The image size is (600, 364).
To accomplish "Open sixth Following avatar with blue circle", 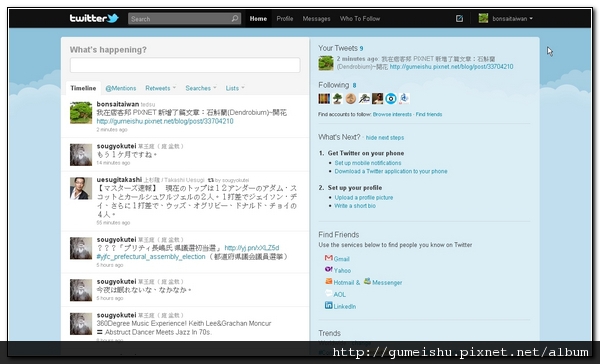I will tap(391, 99).
